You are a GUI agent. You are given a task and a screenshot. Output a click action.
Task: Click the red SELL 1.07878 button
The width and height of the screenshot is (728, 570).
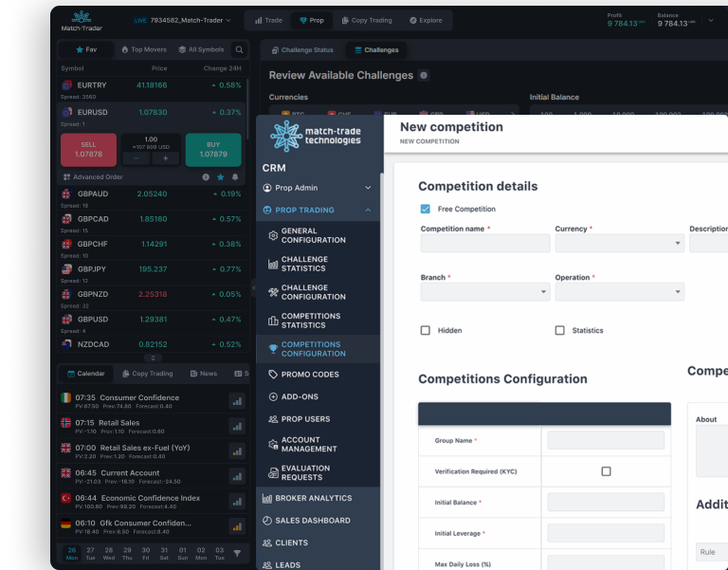tap(88, 149)
